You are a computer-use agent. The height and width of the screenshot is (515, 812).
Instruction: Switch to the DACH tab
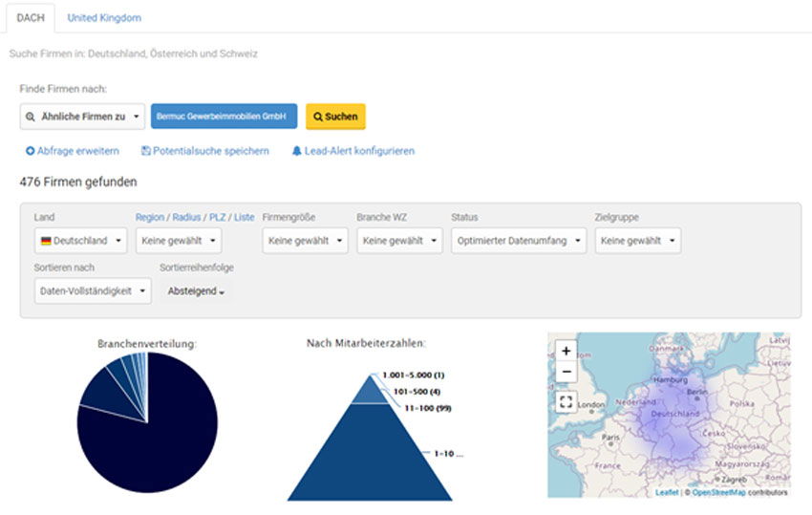(x=31, y=18)
